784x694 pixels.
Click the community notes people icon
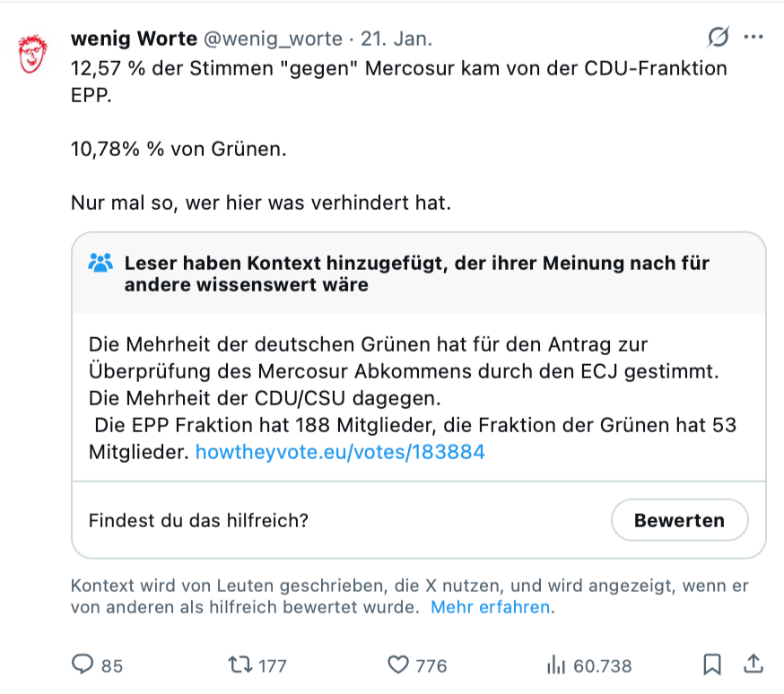(100, 264)
